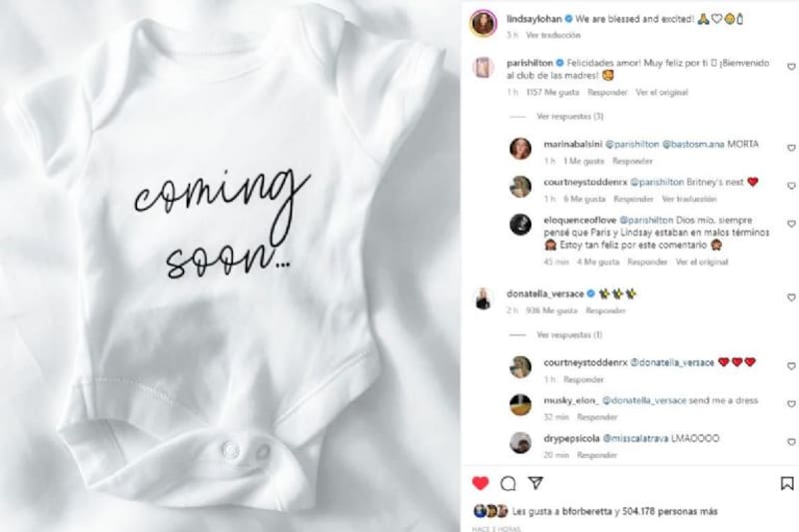The height and width of the screenshot is (532, 799).
Task: Like musky_elon_'s reply with heart
Action: point(791,403)
